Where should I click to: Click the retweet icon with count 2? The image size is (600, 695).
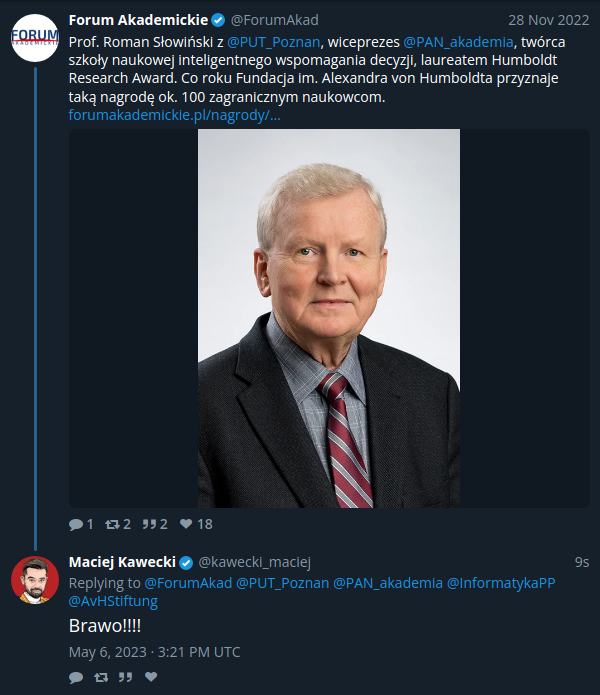pos(112,524)
